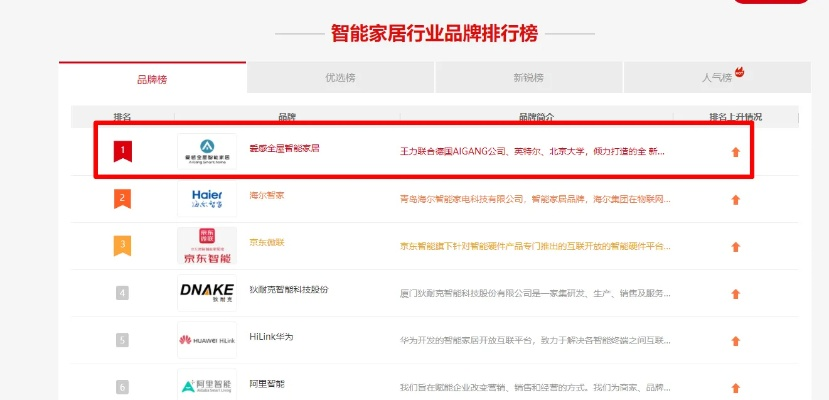This screenshot has width=829, height=400.
Task: Click the description starting 京东智能旗下
Action: [x=535, y=246]
